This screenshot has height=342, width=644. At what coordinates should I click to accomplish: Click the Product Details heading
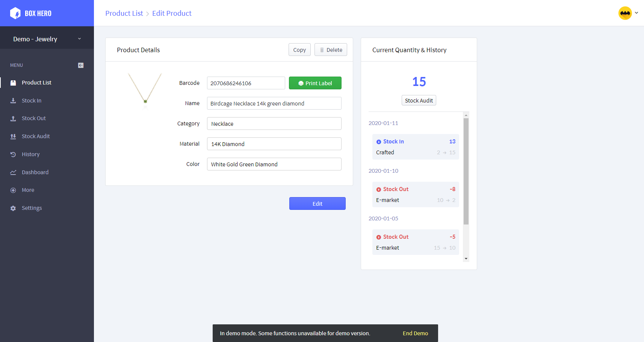[138, 50]
